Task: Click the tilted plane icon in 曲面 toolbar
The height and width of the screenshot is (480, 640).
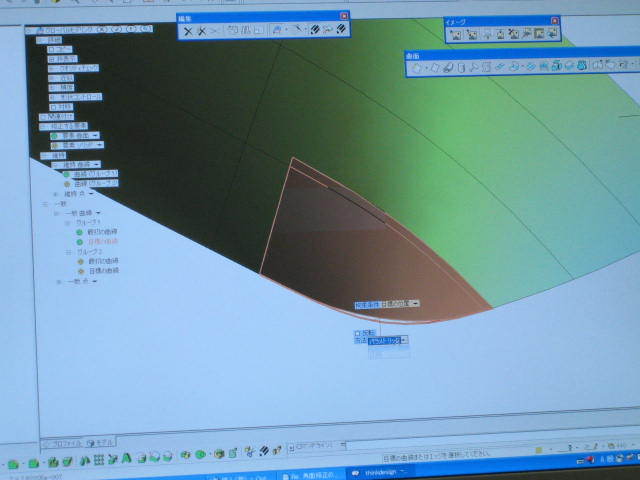Action: [x=435, y=67]
